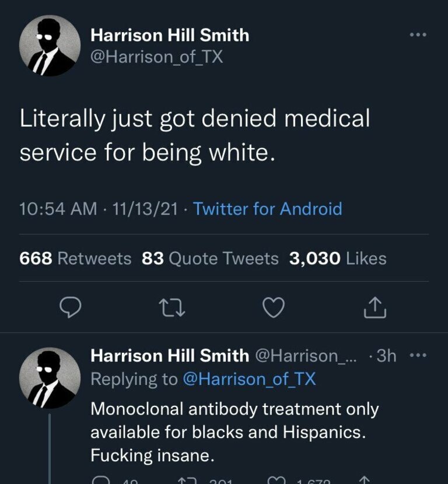This screenshot has height=484, width=448.
Task: Retweet the main tweet
Action: click(x=172, y=307)
